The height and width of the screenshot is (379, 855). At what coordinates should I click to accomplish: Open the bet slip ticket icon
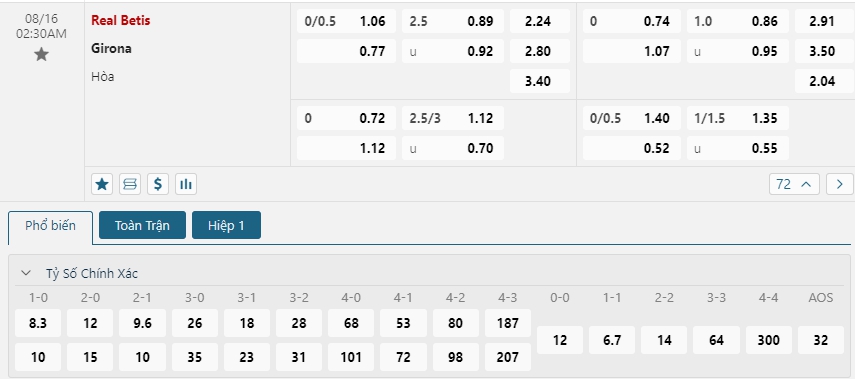point(130,184)
